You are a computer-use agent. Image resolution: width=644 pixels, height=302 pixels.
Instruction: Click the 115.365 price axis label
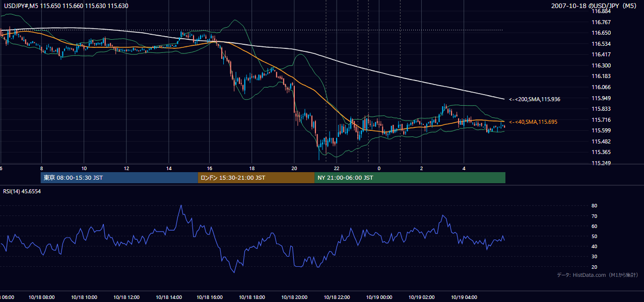pyautogui.click(x=602, y=152)
